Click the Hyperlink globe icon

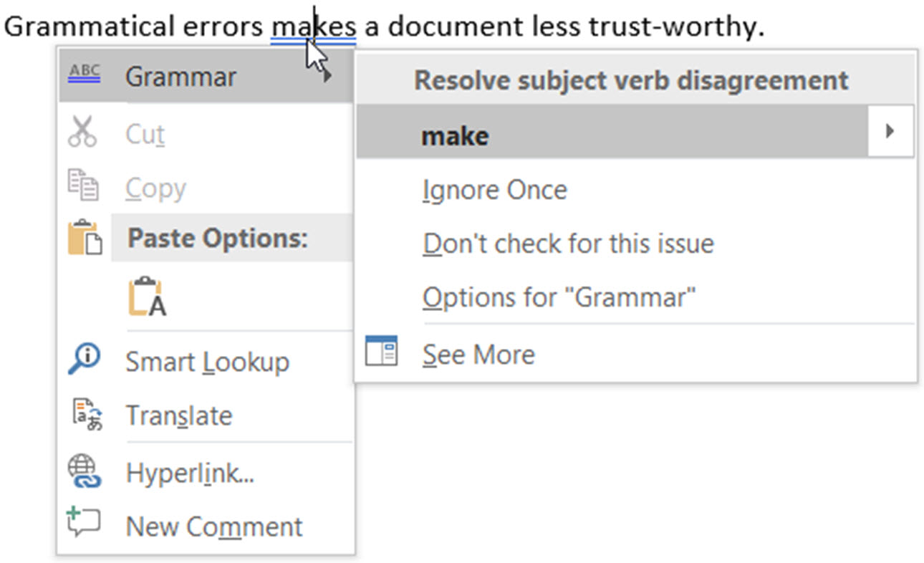85,472
